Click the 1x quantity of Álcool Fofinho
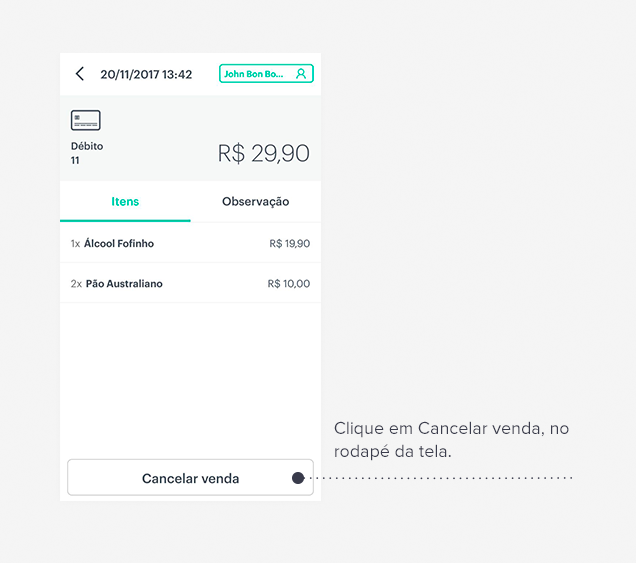Screen dimensions: 636x563 [75, 243]
